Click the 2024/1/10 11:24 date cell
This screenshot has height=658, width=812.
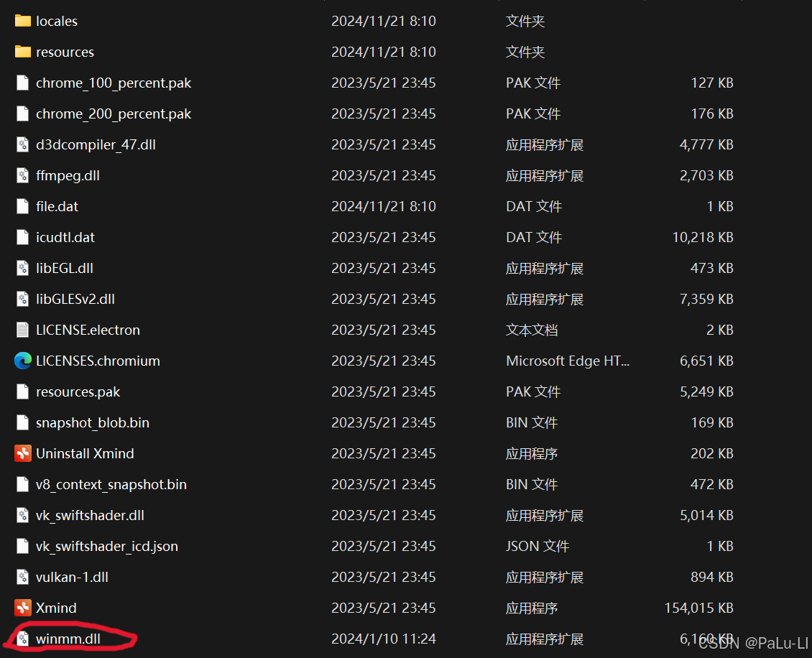[383, 639]
